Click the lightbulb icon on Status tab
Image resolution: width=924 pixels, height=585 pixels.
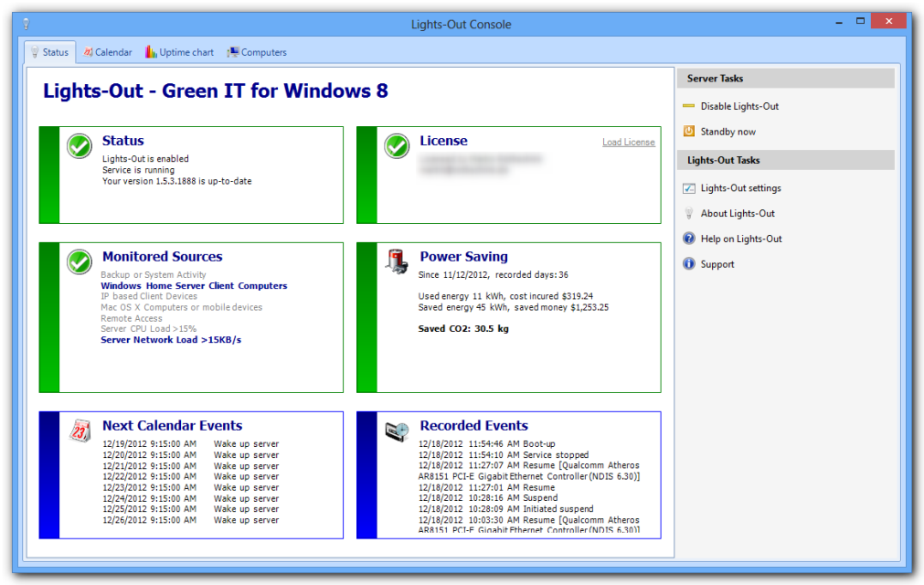pyautogui.click(x=35, y=52)
